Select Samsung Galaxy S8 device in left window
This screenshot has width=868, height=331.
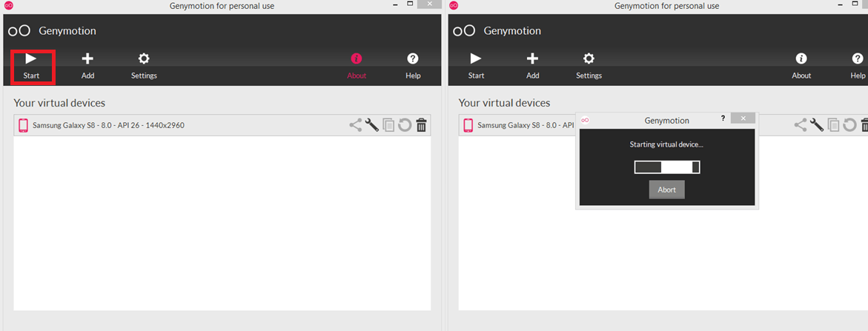pyautogui.click(x=108, y=125)
